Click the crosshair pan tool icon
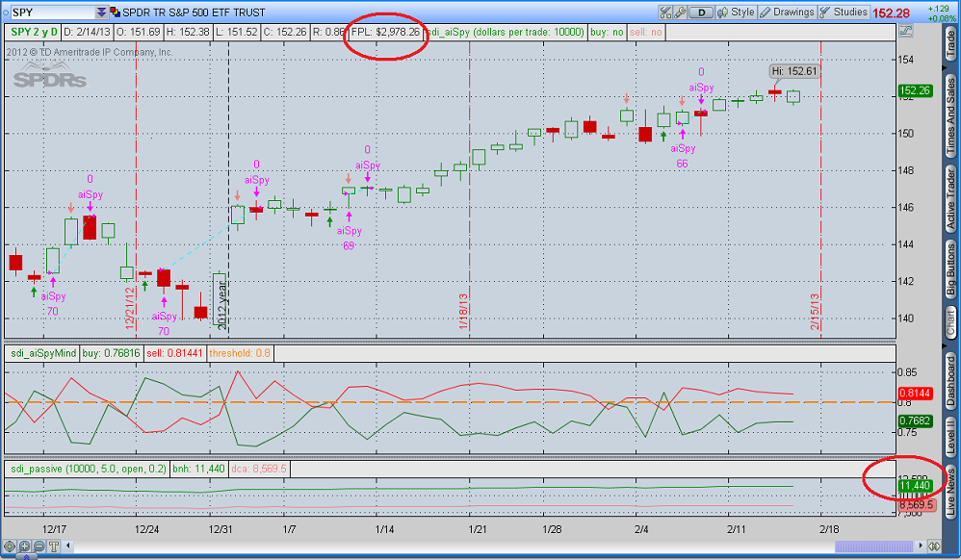The width and height of the screenshot is (961, 560). click(10, 546)
